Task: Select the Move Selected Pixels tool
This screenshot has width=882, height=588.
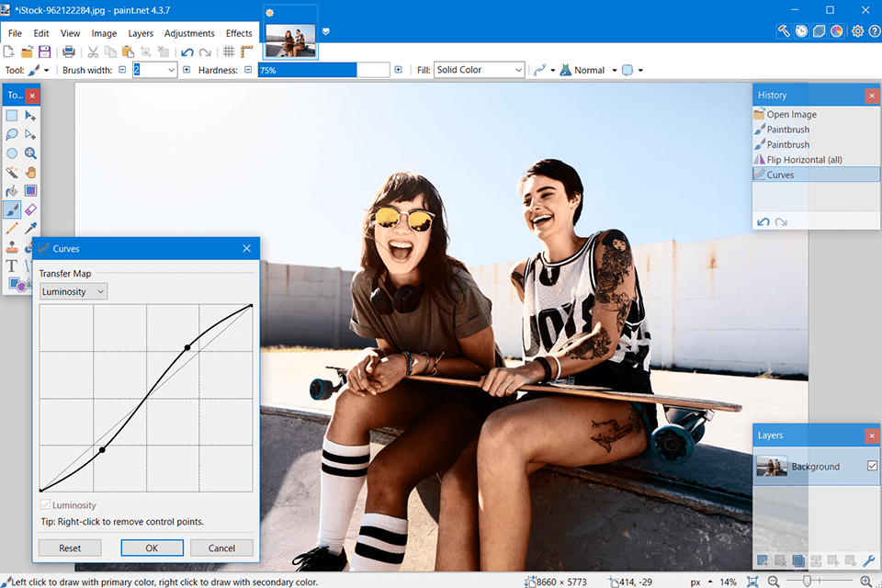Action: (30, 116)
